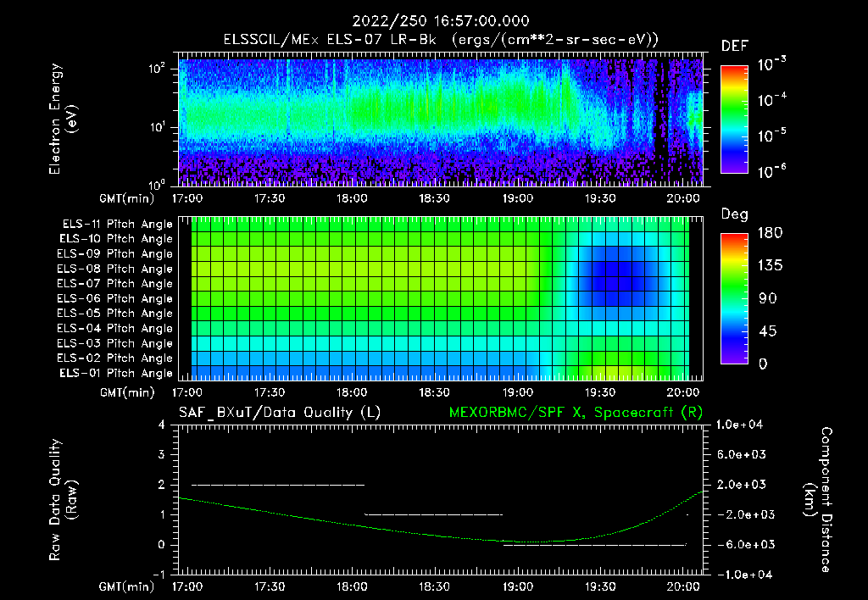
Task: Click the 'Component Distance (km)' axis label
Action: (818, 499)
